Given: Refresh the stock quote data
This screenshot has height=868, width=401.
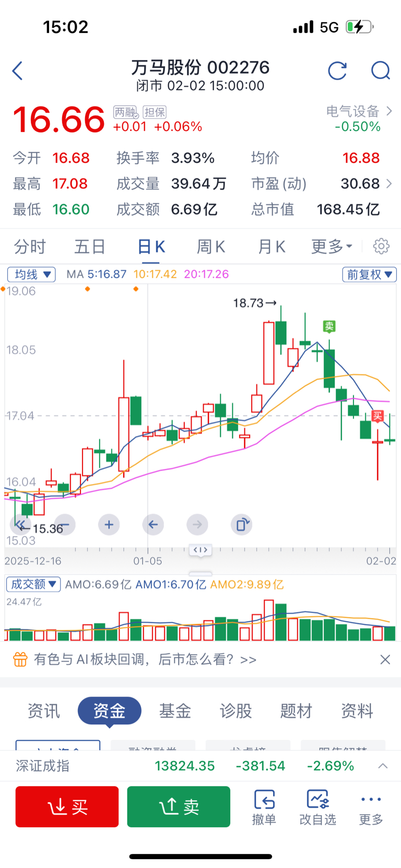Looking at the screenshot, I should coord(337,70).
